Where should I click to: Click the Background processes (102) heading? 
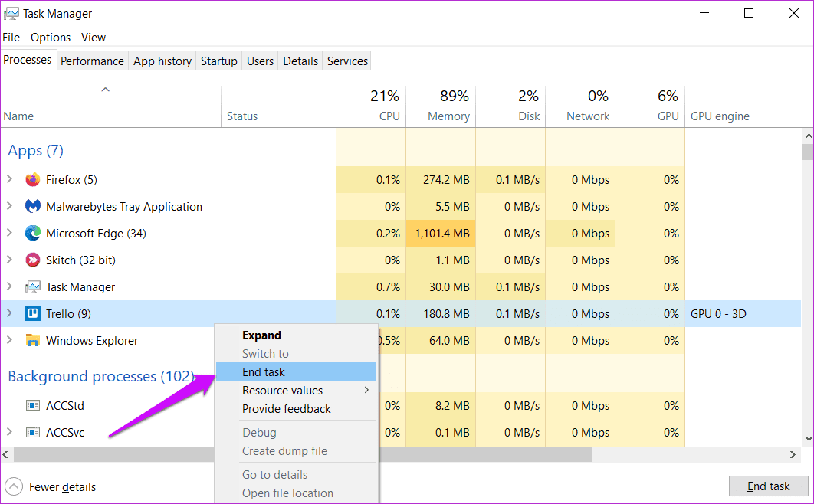pyautogui.click(x=101, y=376)
